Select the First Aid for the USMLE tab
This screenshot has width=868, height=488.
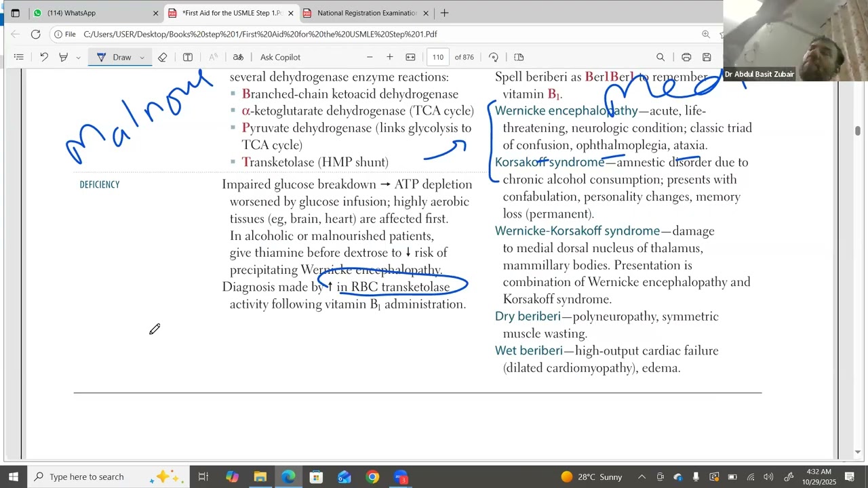tap(231, 13)
